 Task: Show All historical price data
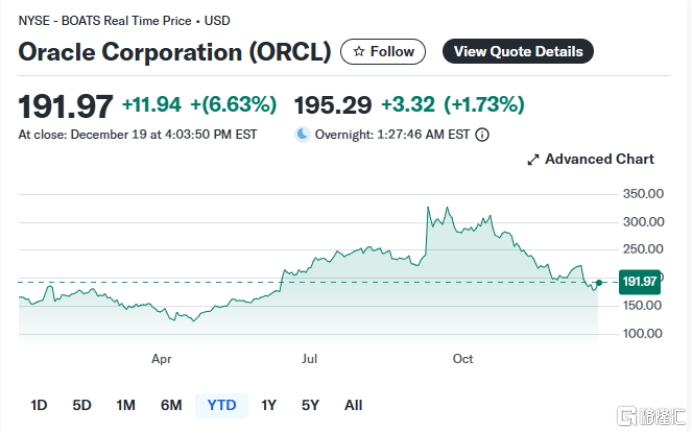point(353,405)
